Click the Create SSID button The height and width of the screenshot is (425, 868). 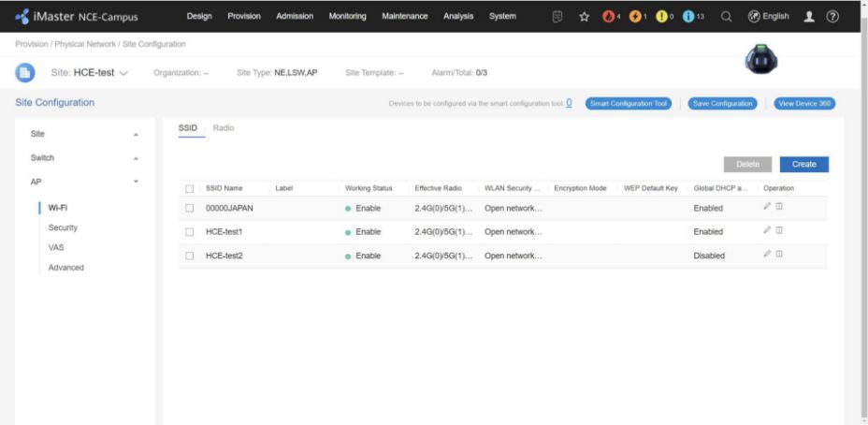coord(804,164)
